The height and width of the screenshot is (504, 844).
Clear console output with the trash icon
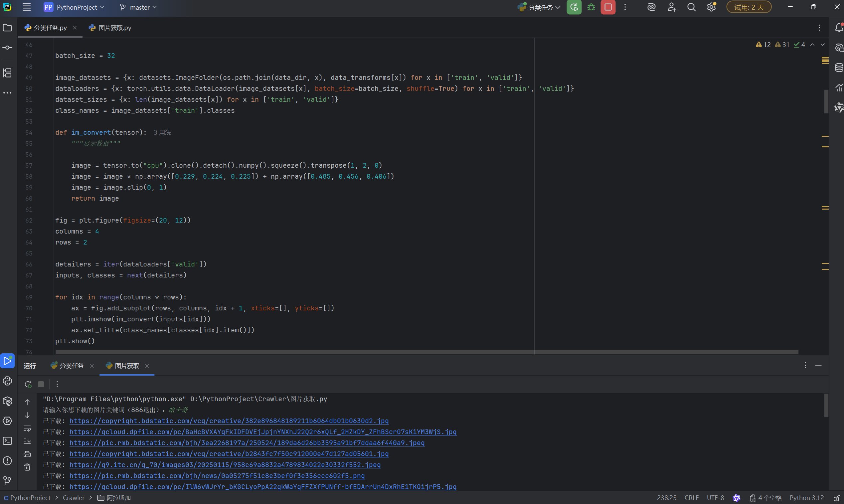tap(28, 467)
